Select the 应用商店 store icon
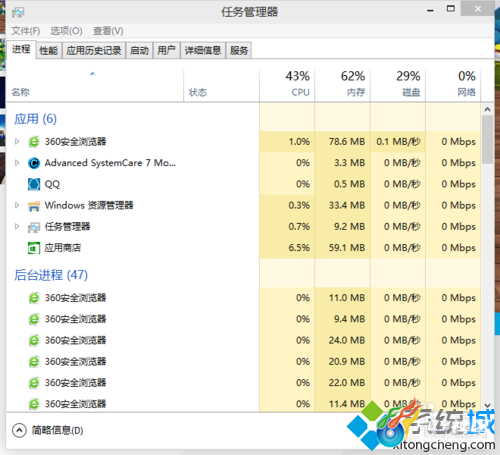This screenshot has width=500, height=455. tap(34, 248)
